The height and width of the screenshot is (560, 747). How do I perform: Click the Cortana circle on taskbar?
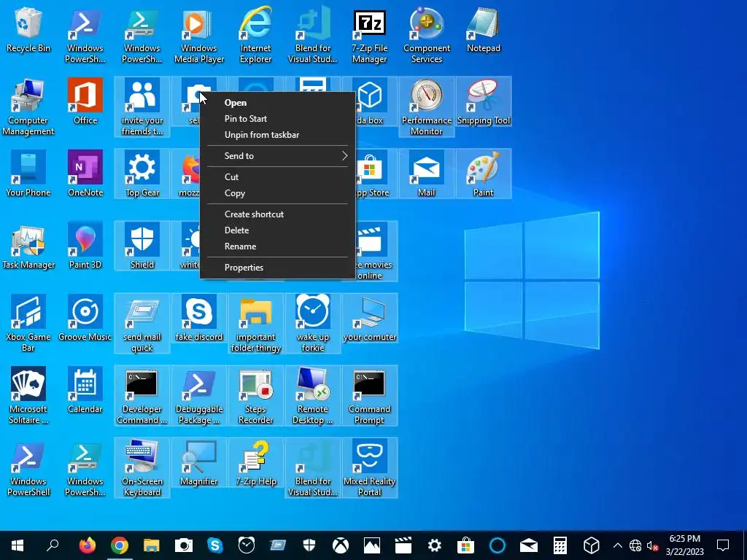(498, 545)
